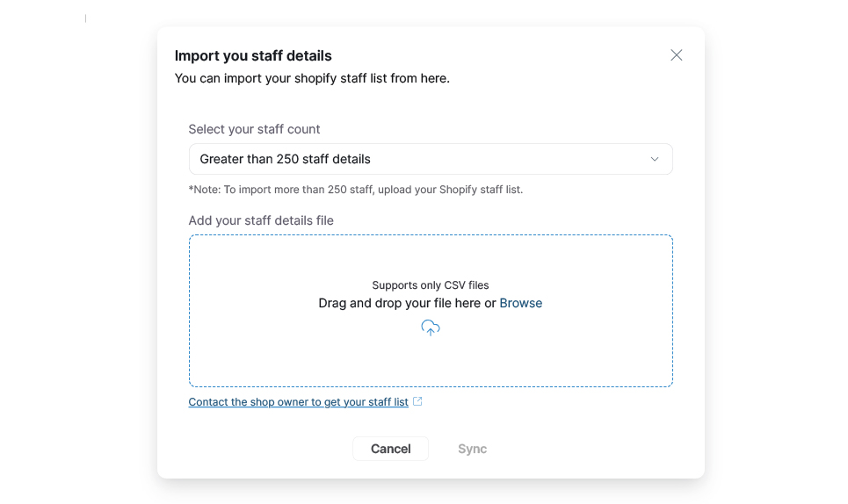Close the import staff details dialog

coord(676,55)
